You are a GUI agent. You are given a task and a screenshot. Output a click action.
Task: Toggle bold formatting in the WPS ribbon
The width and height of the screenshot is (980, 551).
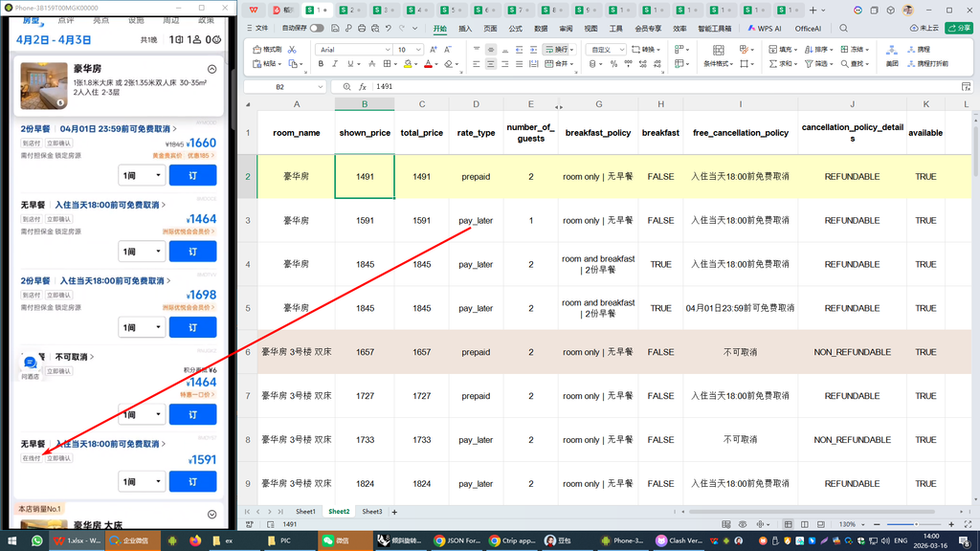point(321,64)
